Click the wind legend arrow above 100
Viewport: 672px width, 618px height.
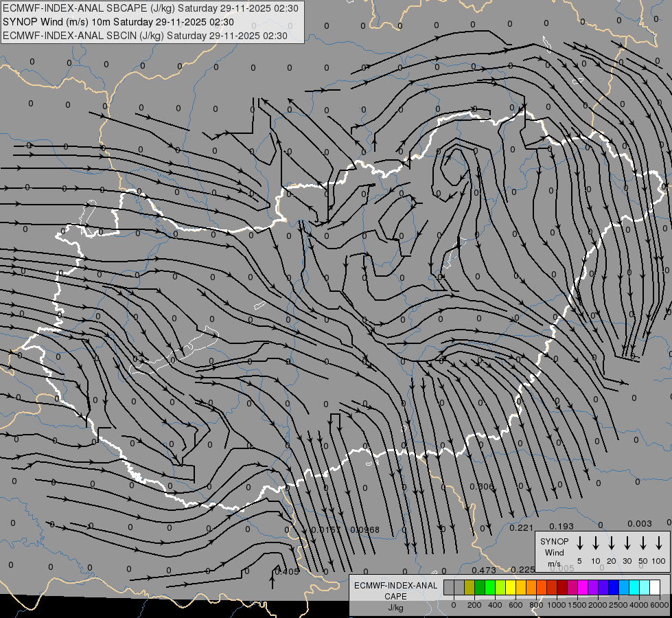(x=659, y=542)
